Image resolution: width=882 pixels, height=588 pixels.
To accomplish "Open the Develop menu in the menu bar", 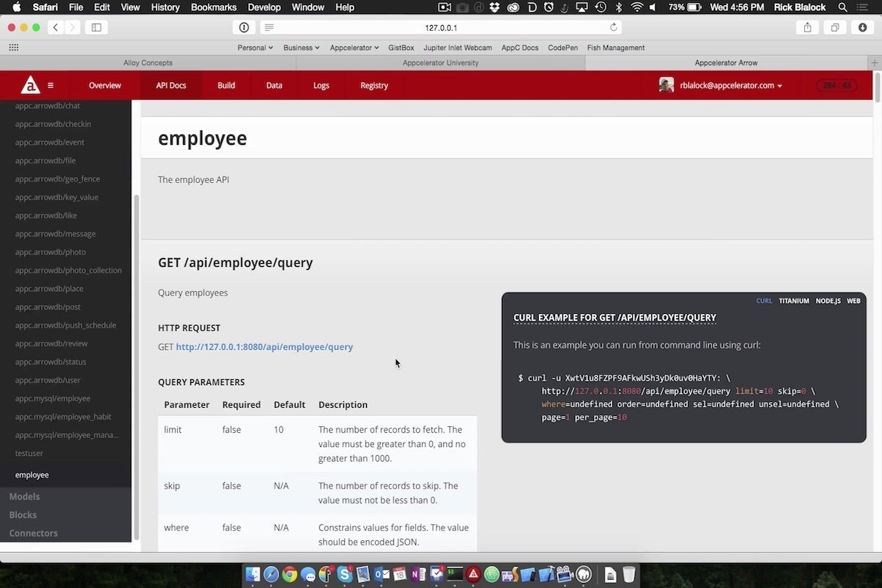I will (x=264, y=7).
